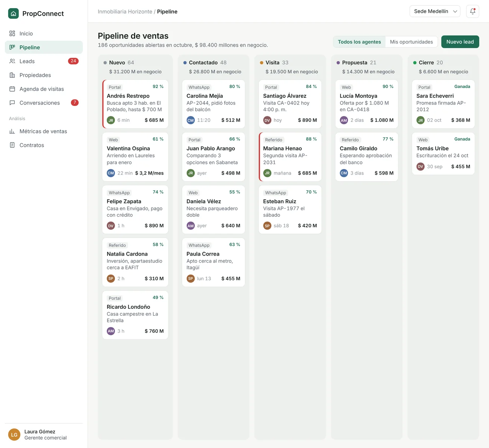The image size is (489, 448).
Task: Open Carolina Mejía's opportunity card
Action: tap(214, 104)
